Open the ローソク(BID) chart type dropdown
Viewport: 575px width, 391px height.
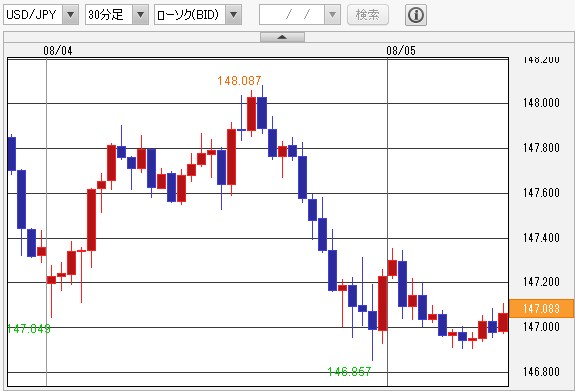[x=198, y=15]
